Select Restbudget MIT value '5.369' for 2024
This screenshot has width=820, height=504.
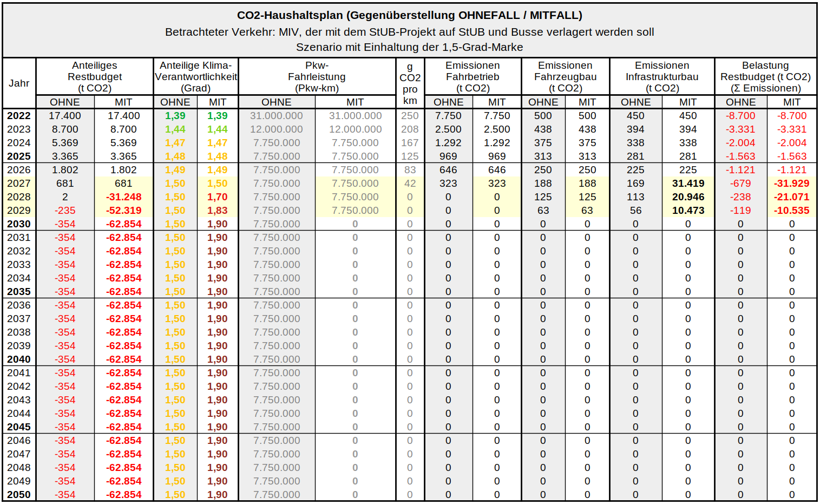click(123, 143)
